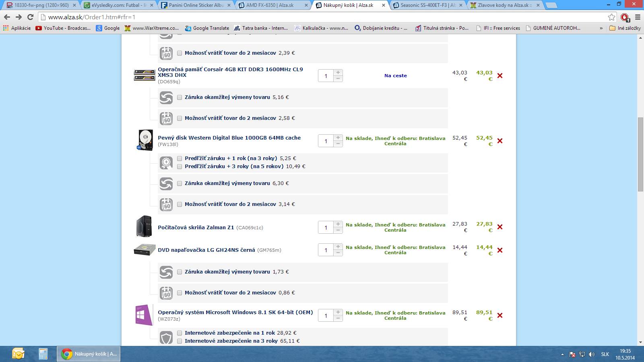Remove Zalman Z1 case with red X
The height and width of the screenshot is (362, 644).
(500, 227)
